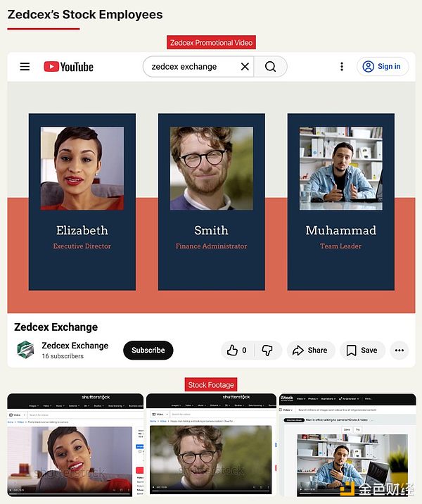Viewport: 422px width, 504px height.
Task: Open the three-dot settings menu
Action: pyautogui.click(x=342, y=67)
